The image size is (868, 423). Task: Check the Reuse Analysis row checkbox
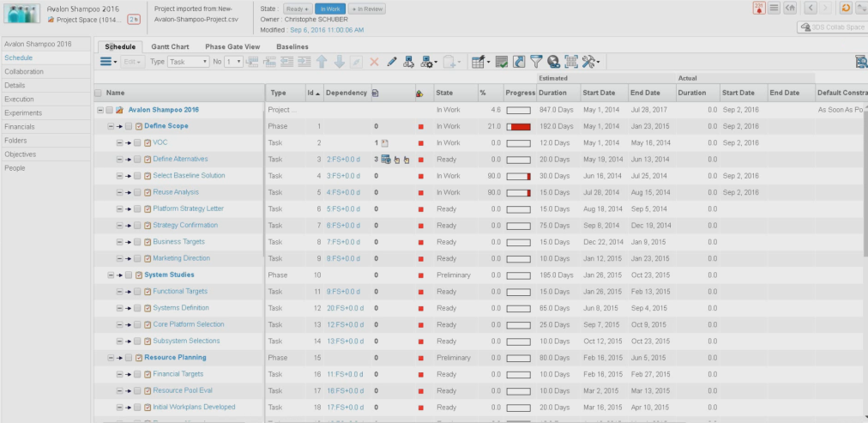pos(137,193)
